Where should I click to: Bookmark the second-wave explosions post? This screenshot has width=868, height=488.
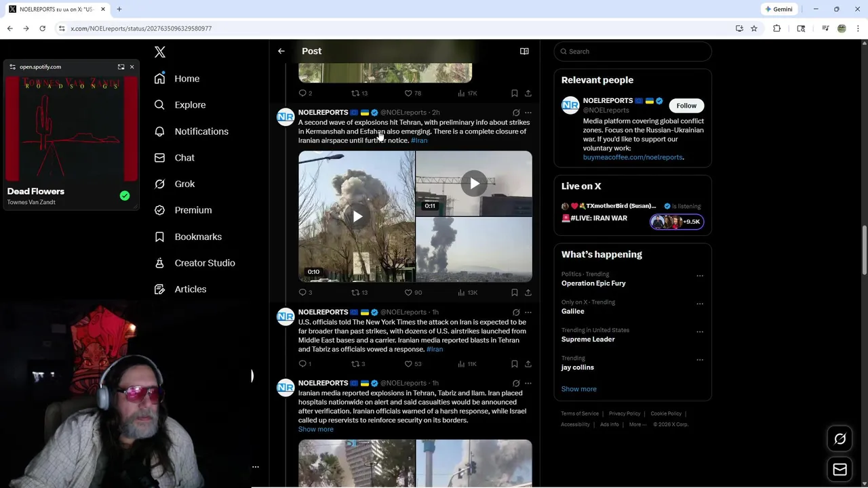point(515,293)
